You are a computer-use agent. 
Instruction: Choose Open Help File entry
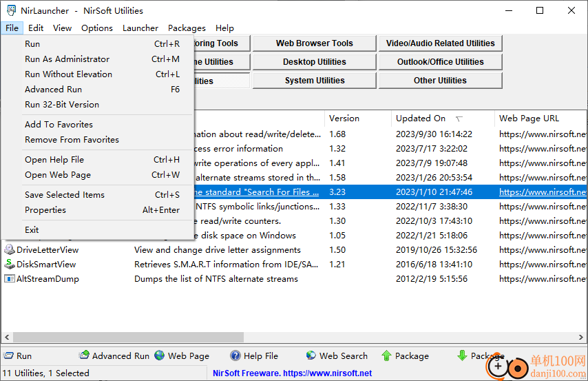(x=98, y=160)
